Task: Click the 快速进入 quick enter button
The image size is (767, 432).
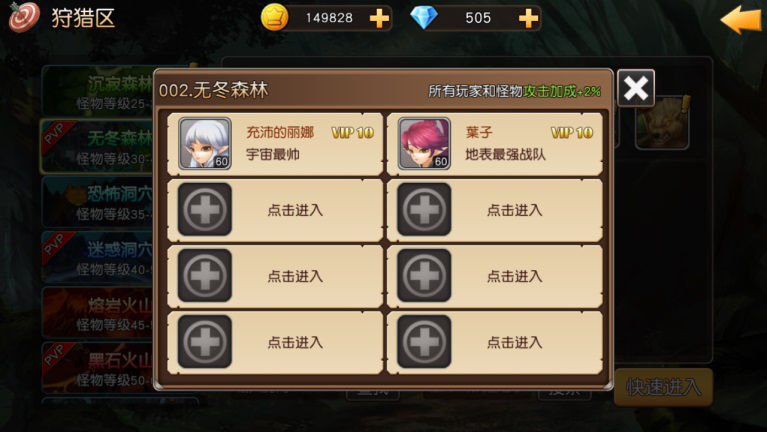Action: [663, 387]
